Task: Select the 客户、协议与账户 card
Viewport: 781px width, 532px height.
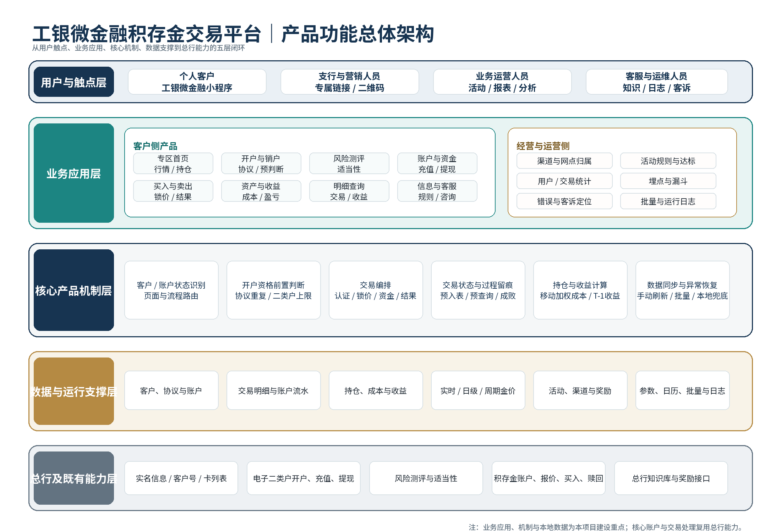Action: (x=171, y=390)
